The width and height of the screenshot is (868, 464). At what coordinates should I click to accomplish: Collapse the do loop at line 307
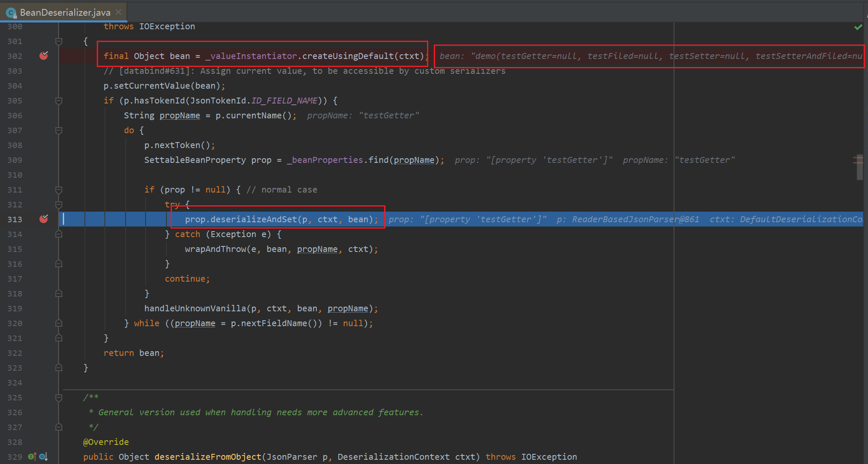tap(59, 130)
